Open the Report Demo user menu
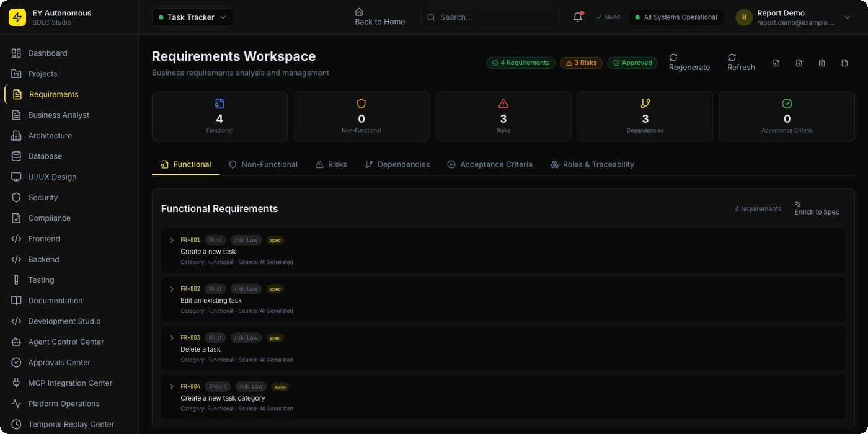868x434 pixels. click(794, 17)
